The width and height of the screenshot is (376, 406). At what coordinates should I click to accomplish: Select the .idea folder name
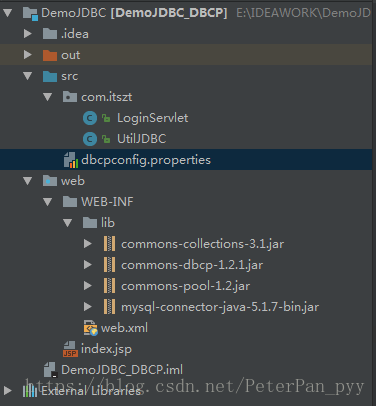75,34
